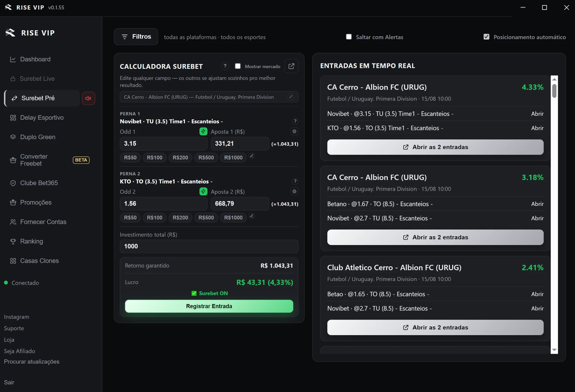The width and height of the screenshot is (575, 392).
Task: Click the target icon beside Aposta 1
Action: coord(294,131)
